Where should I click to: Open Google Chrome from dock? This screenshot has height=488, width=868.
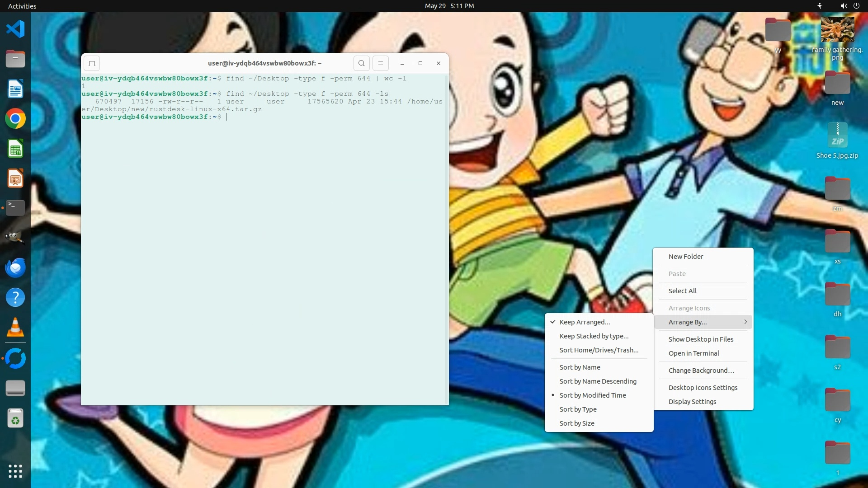(x=15, y=119)
